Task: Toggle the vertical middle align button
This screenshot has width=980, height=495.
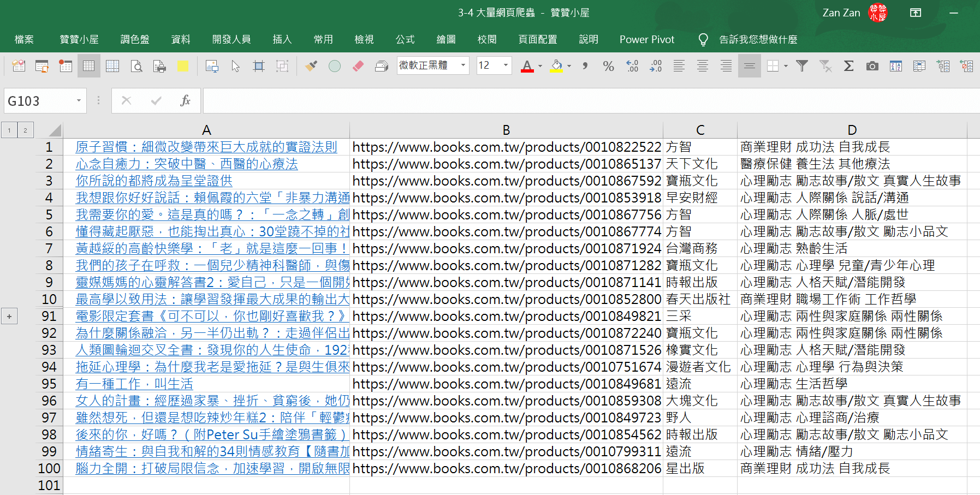Action: click(x=750, y=66)
